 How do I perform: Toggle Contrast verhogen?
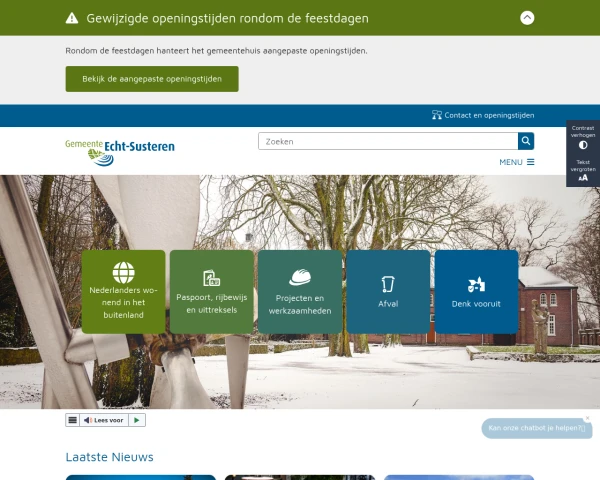[583, 137]
